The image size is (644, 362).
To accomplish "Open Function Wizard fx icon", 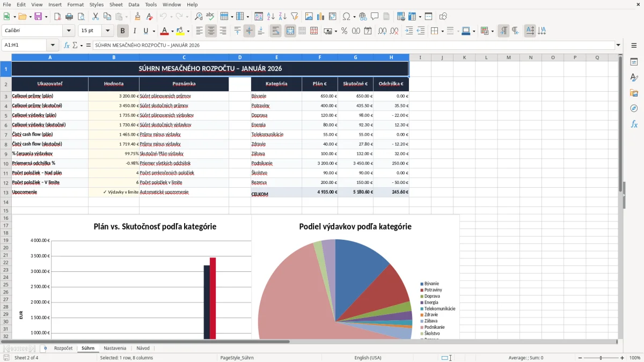I will tap(67, 45).
